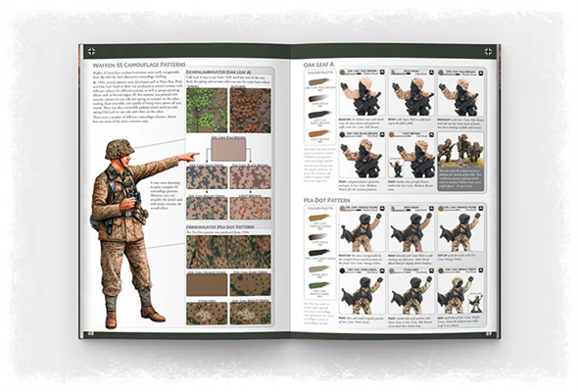Viewport: 578px width, 392px height.
Task: Click page number 68 in the left footer
Action: 90,334
